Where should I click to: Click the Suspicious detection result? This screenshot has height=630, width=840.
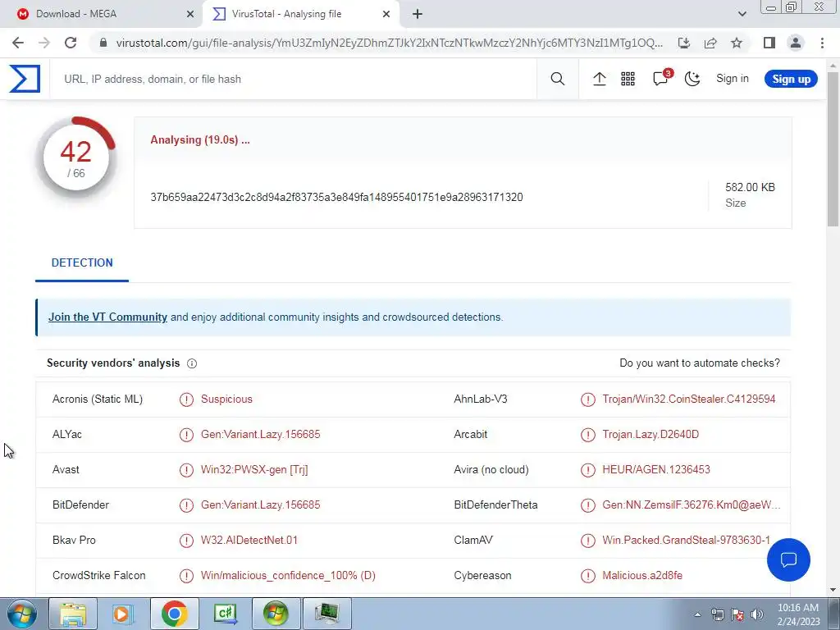coord(226,399)
